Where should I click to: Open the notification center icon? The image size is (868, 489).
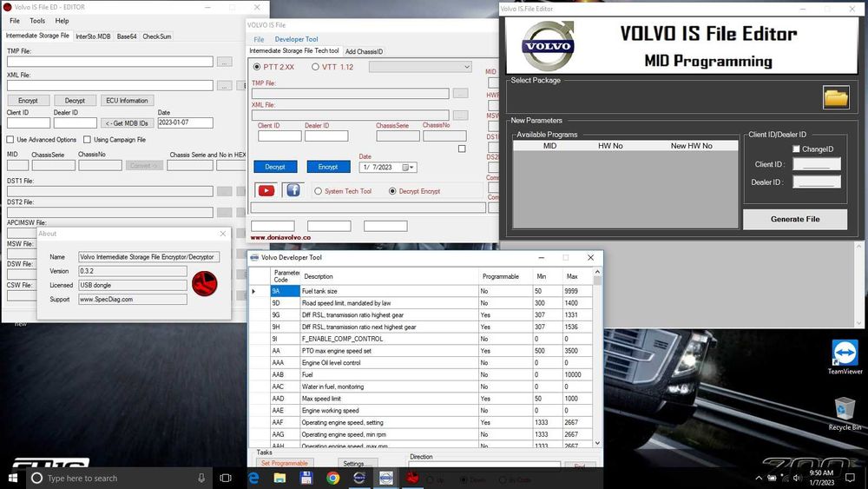pyautogui.click(x=851, y=478)
